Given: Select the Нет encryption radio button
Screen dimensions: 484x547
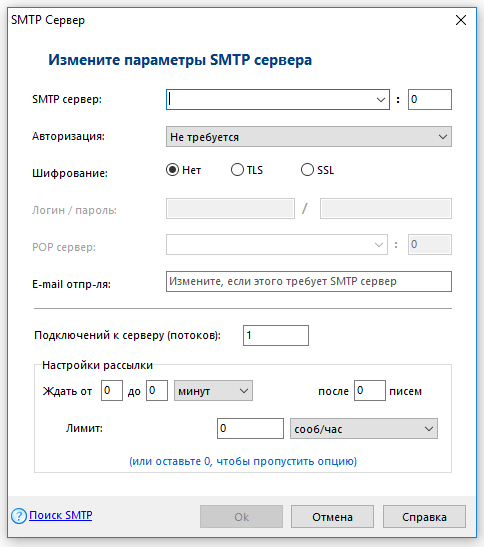Looking at the screenshot, I should (172, 170).
